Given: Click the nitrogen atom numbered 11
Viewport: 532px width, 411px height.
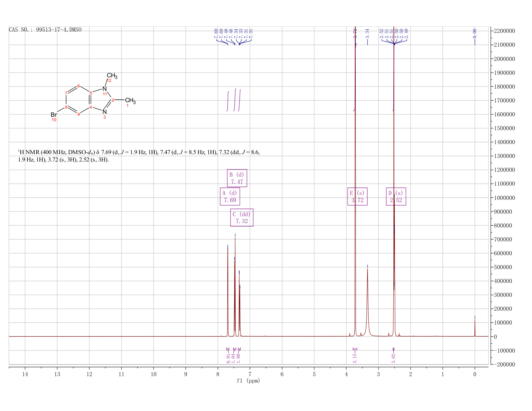Looking at the screenshot, I should pyautogui.click(x=104, y=88).
